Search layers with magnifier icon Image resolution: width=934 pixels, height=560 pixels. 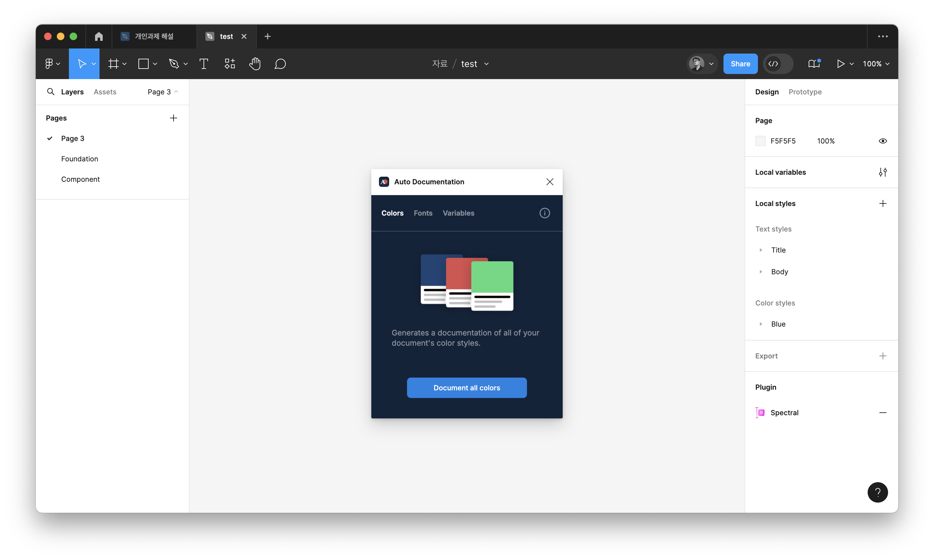(x=51, y=92)
